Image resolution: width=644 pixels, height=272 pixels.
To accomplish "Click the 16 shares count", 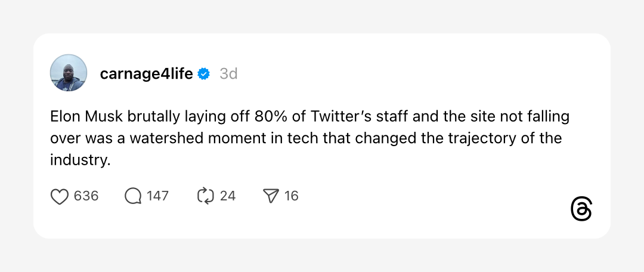I will tap(291, 196).
